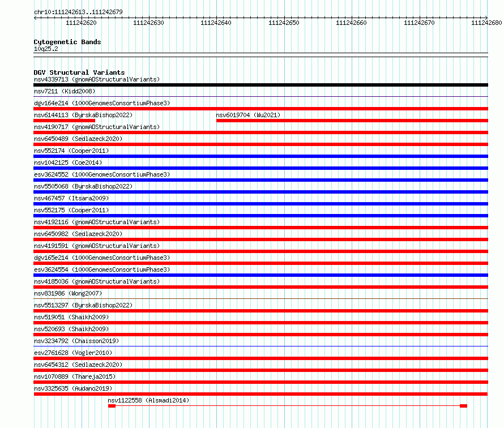Open nsv3325635 (Audano2019) label
The width and height of the screenshot is (504, 428).
(73, 388)
